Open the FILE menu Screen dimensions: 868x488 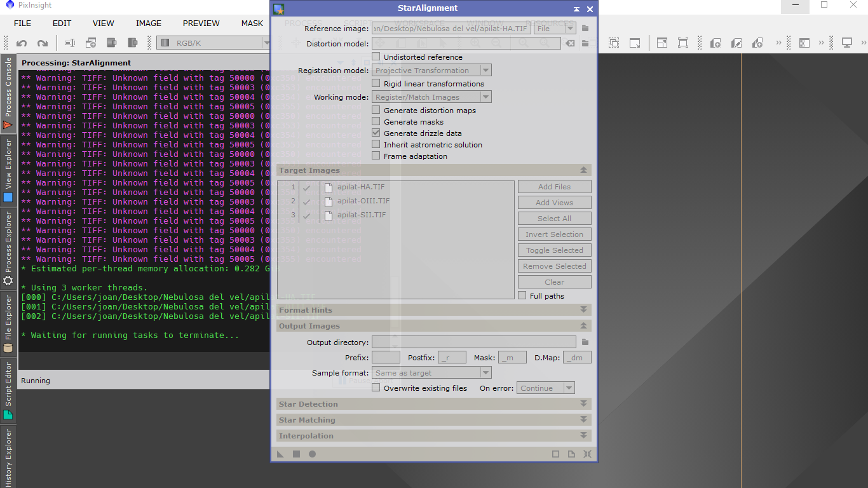point(22,24)
